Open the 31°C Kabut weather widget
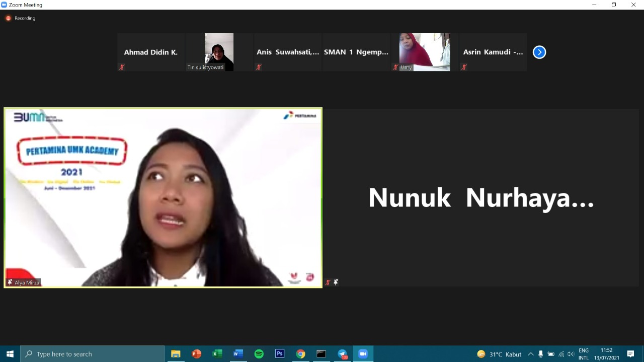Screen dimensions: 644x362 pyautogui.click(x=499, y=354)
